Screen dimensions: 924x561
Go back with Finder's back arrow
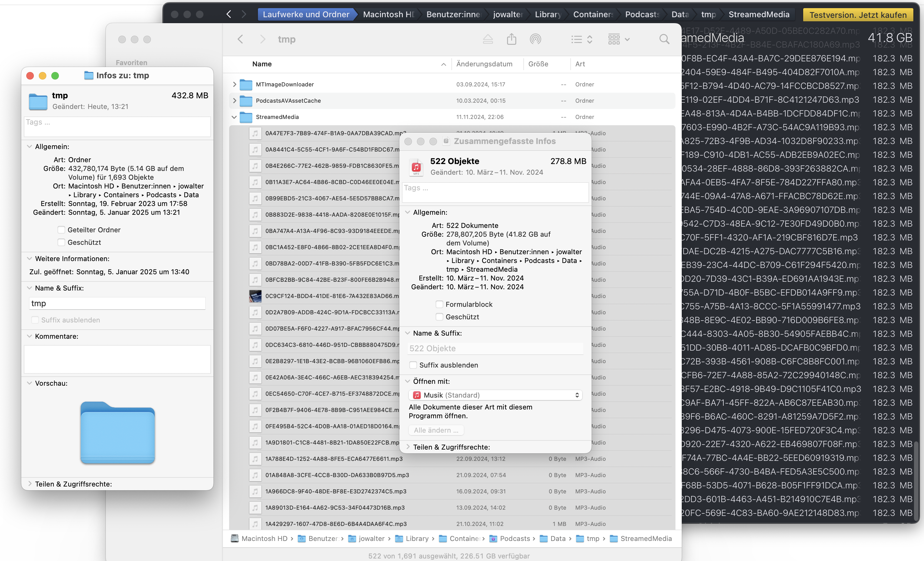point(240,39)
